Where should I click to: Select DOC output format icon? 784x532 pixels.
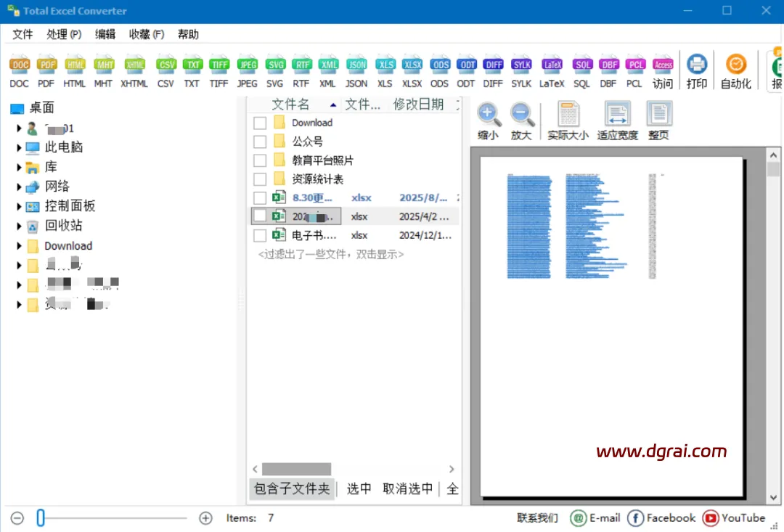point(20,71)
